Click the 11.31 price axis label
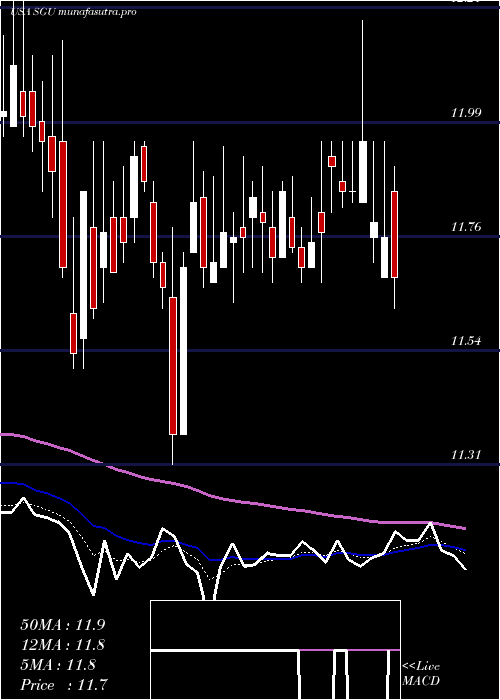The height and width of the screenshot is (700, 500). pos(466,455)
